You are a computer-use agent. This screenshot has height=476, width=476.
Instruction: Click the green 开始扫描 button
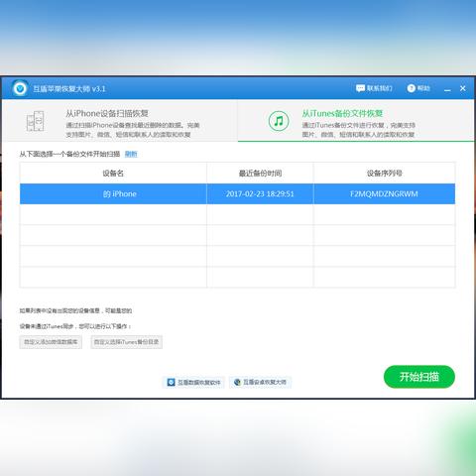click(419, 377)
